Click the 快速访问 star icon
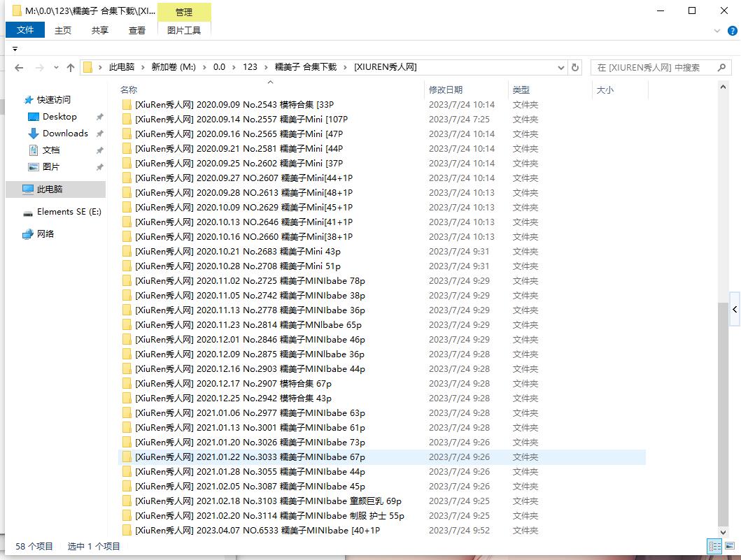Screen dimensions: 741x560 [x=29, y=100]
